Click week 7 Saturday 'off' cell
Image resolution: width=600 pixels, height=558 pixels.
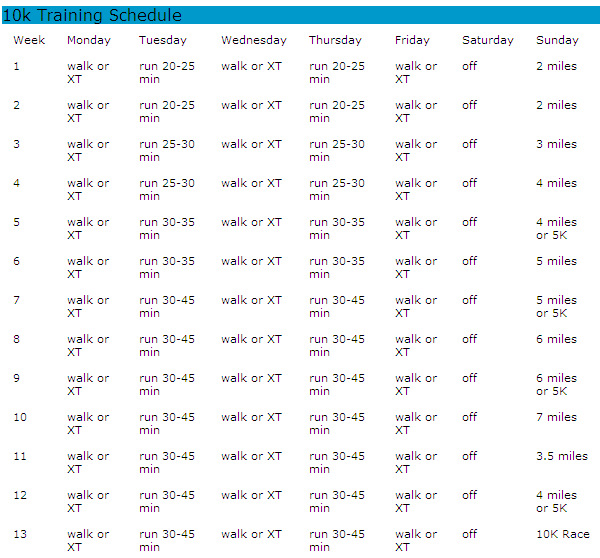tap(470, 300)
